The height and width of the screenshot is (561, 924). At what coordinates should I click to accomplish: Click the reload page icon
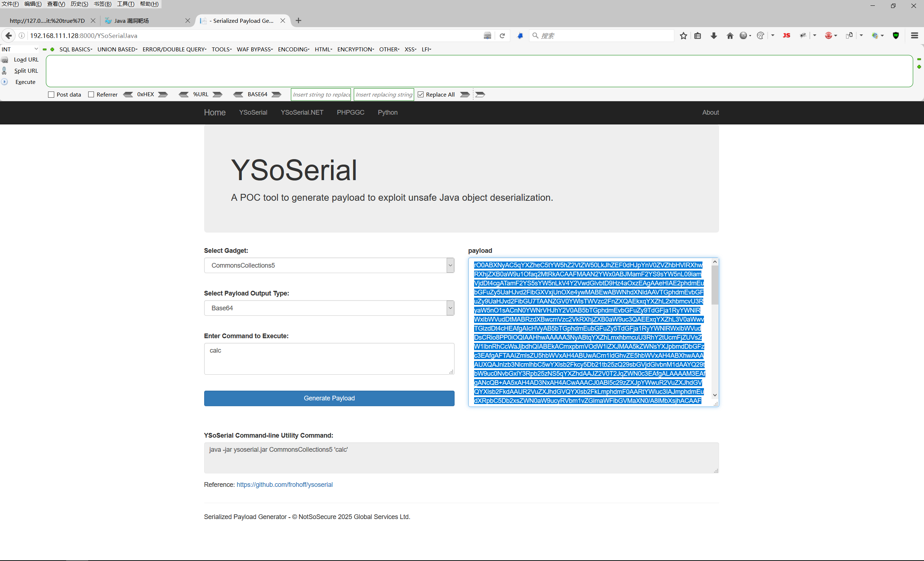tap(502, 36)
